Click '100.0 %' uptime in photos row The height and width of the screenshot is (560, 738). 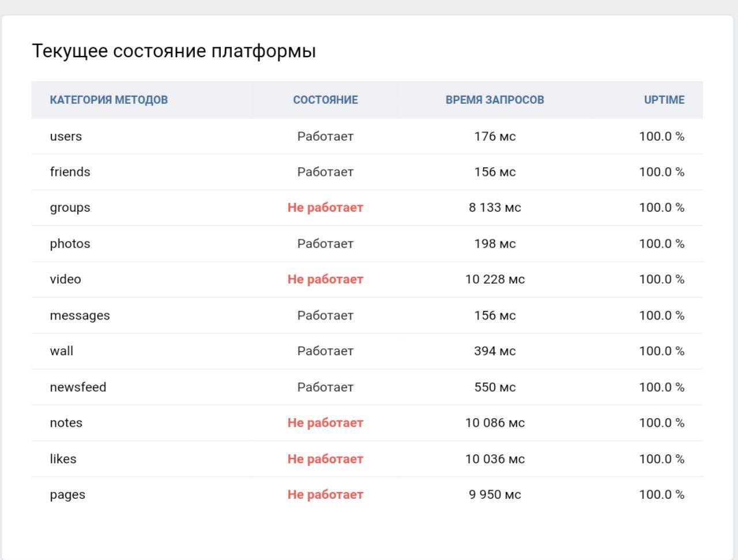tap(662, 244)
